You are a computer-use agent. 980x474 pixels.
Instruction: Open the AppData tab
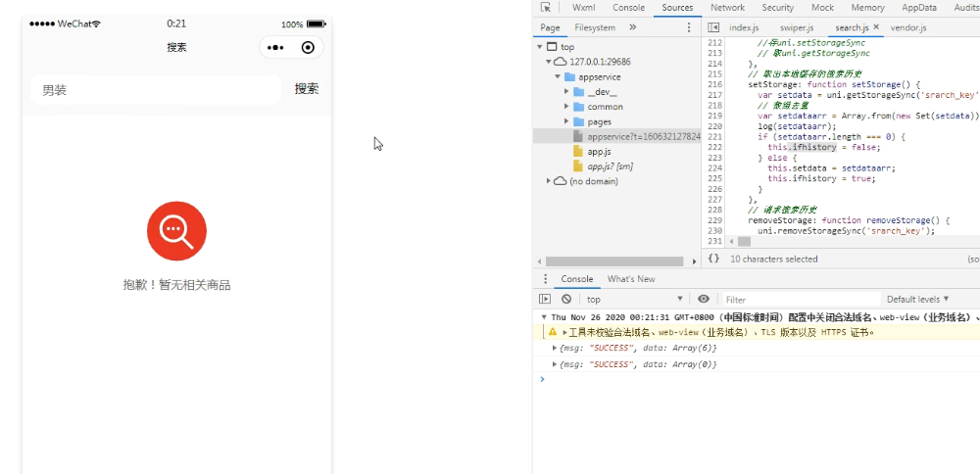click(919, 8)
